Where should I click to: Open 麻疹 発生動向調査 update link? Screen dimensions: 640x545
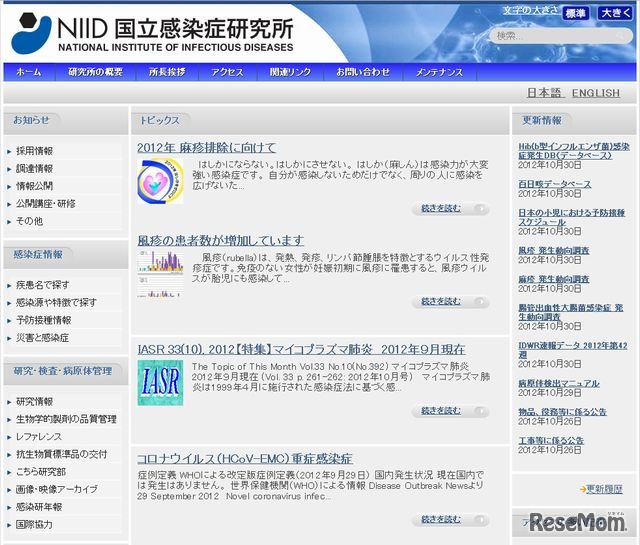(x=554, y=279)
